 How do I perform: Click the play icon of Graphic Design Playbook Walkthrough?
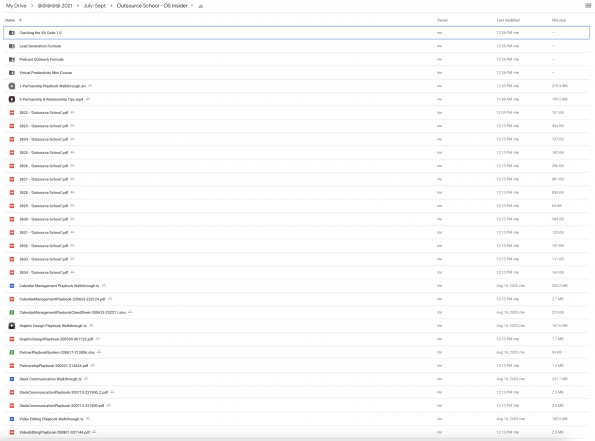click(x=12, y=326)
